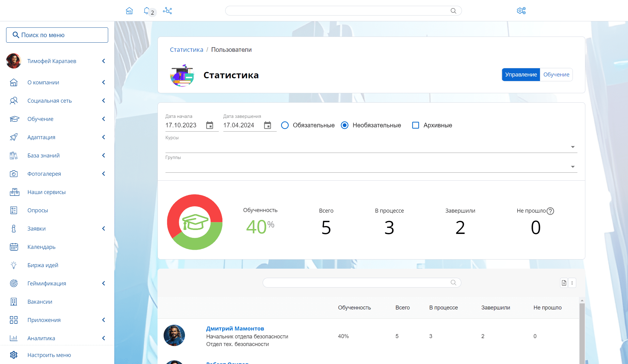The width and height of the screenshot is (628, 364).
Task: Open Календарь in the sidebar menu
Action: [41, 247]
